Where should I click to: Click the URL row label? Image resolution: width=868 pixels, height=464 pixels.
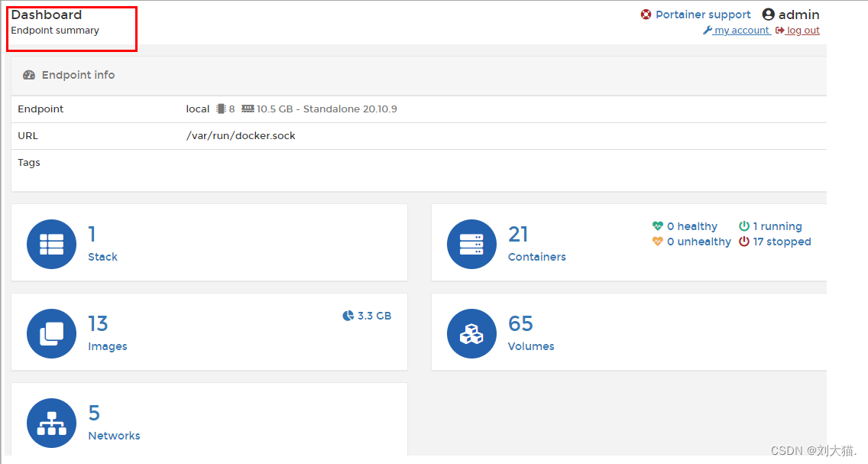pos(28,135)
